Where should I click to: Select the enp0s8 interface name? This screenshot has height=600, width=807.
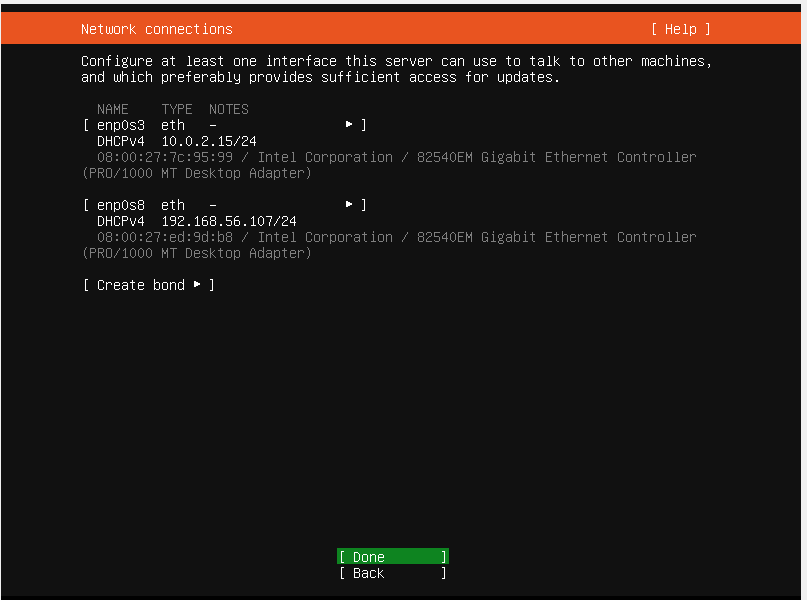tap(121, 205)
